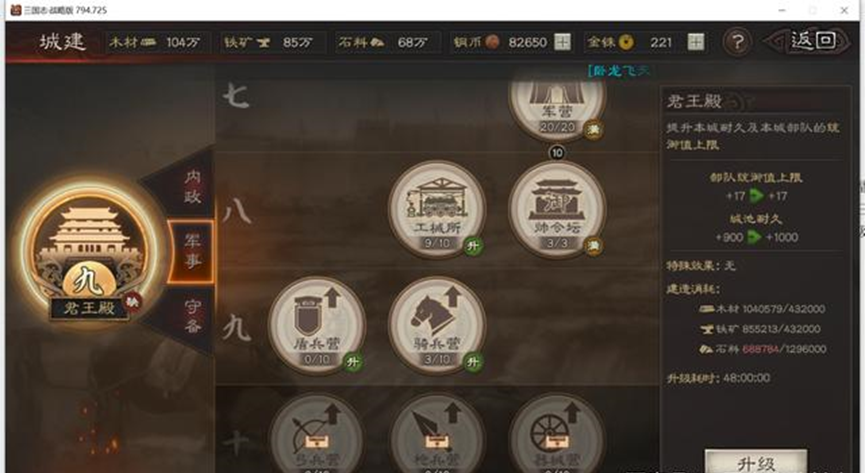Select the 帅令坛 building icon
Screen dimensions: 865x473
click(x=557, y=209)
